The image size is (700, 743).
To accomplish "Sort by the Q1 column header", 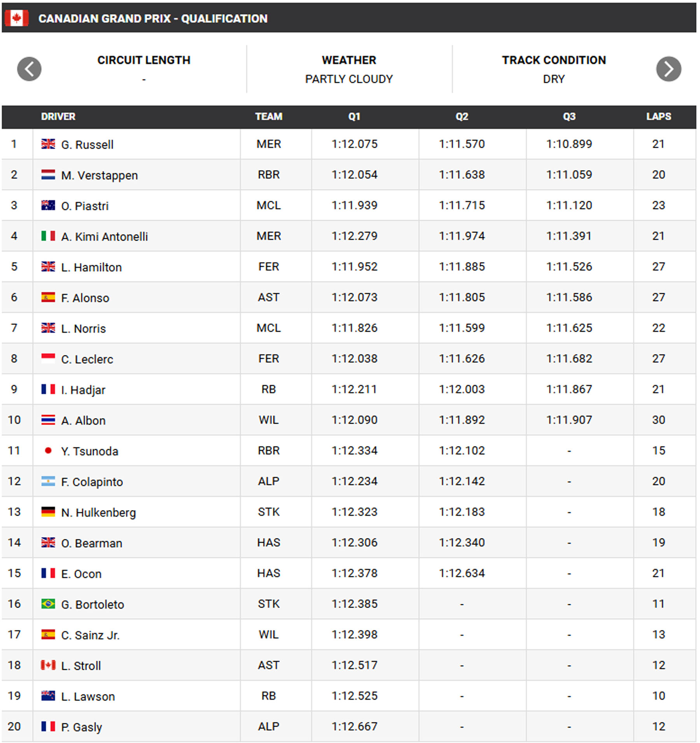I will pyautogui.click(x=354, y=117).
